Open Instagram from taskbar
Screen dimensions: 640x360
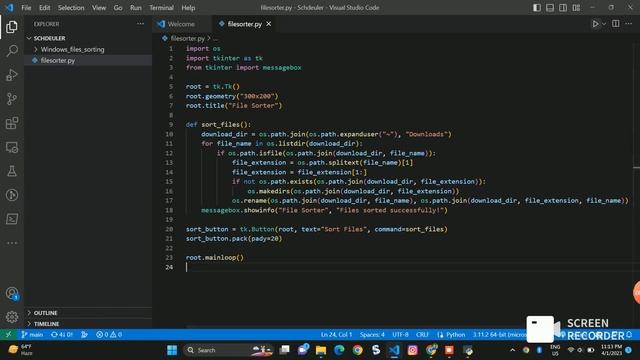(x=413, y=350)
